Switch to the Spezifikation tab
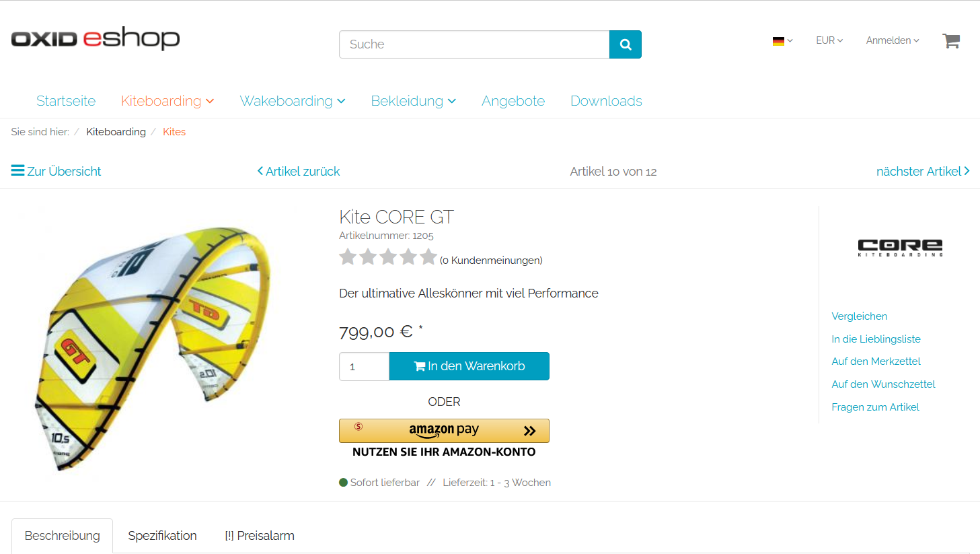 162,536
